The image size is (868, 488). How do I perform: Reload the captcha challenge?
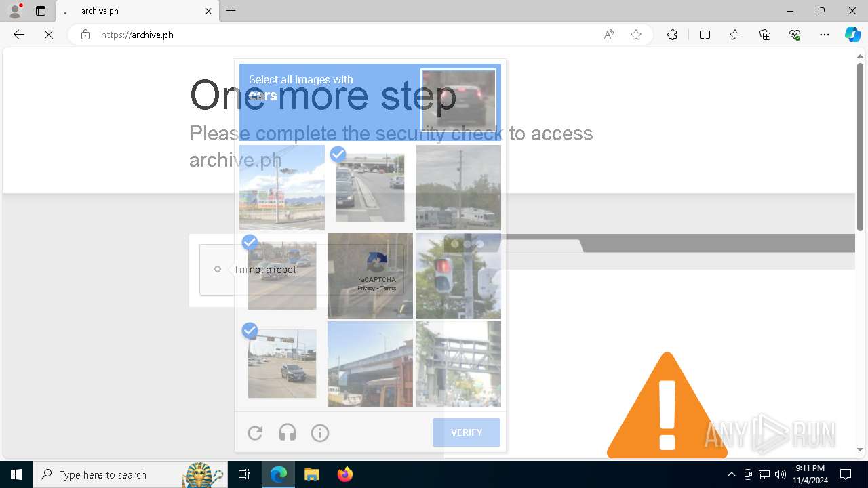[x=255, y=432]
